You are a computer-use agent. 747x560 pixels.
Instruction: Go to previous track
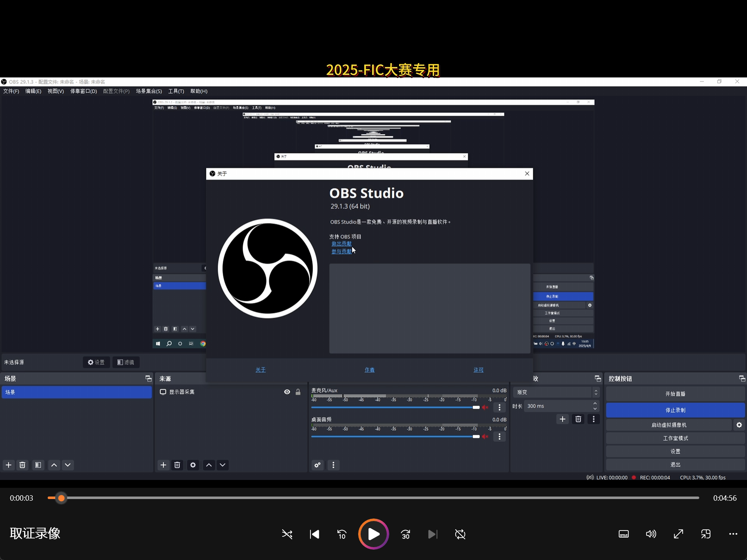(x=315, y=534)
